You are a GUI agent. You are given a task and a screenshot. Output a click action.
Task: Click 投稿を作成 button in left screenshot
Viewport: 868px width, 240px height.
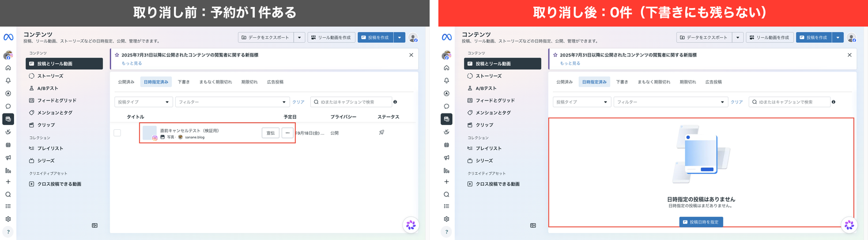click(375, 37)
